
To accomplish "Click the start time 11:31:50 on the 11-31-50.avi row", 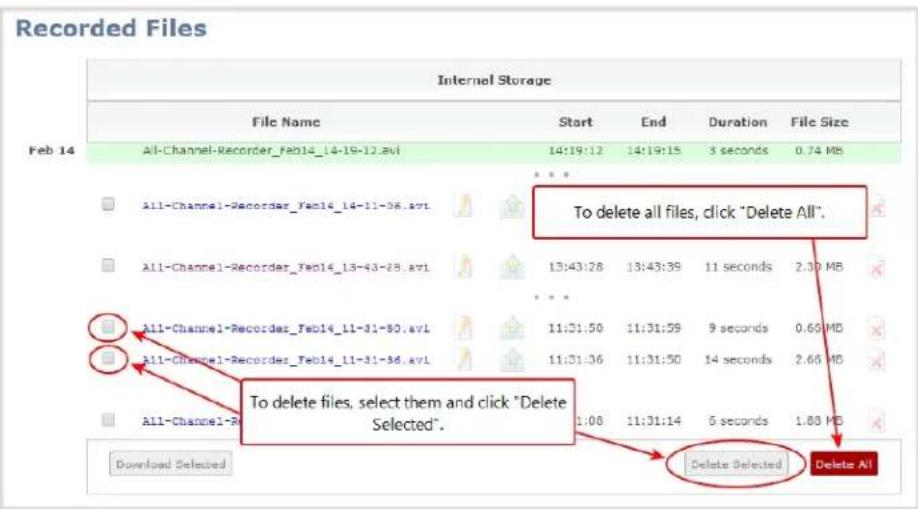I will pos(576,328).
